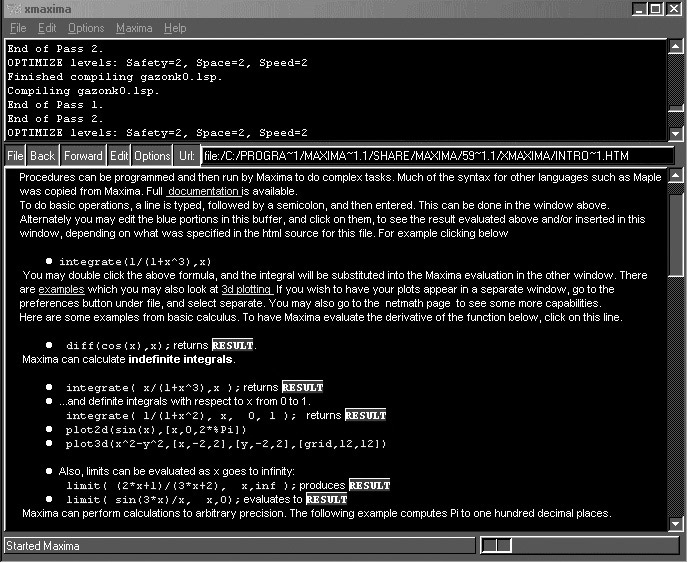This screenshot has height=563, width=688.
Task: Run plot3d(x^2-y^2...) command
Action: tap(226, 444)
